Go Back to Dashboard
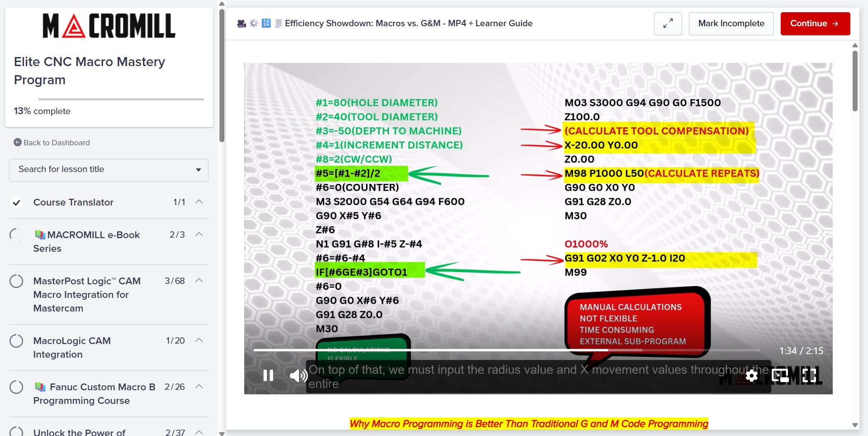Image resolution: width=868 pixels, height=436 pixels. tap(57, 143)
